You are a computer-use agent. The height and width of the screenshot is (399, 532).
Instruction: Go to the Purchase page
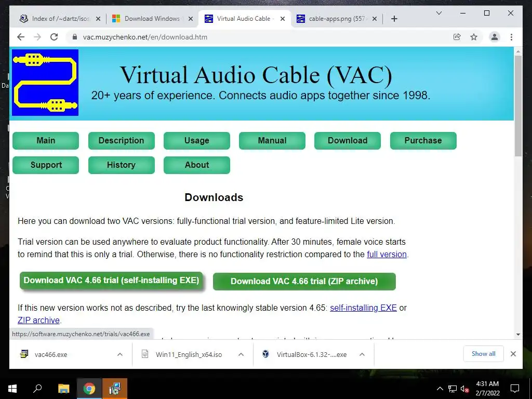(x=423, y=140)
